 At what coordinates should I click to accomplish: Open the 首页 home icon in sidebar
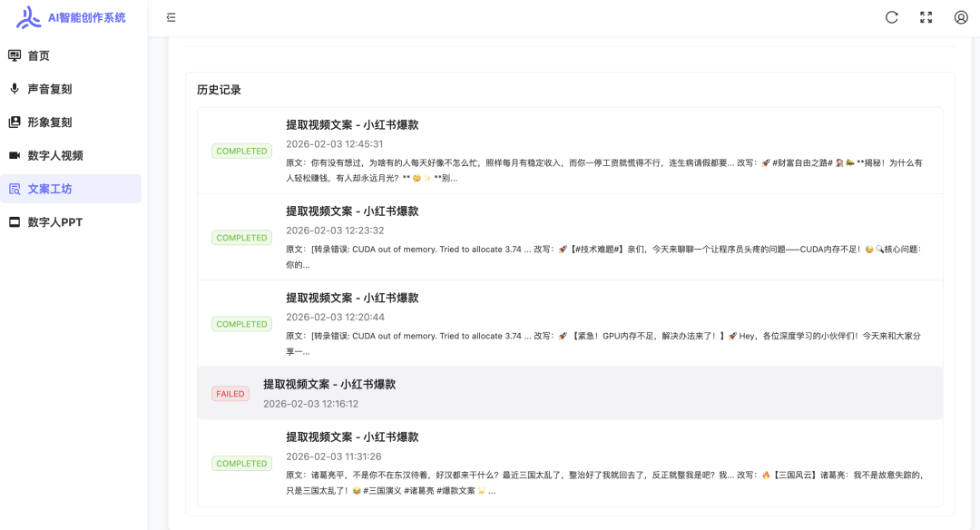click(13, 55)
